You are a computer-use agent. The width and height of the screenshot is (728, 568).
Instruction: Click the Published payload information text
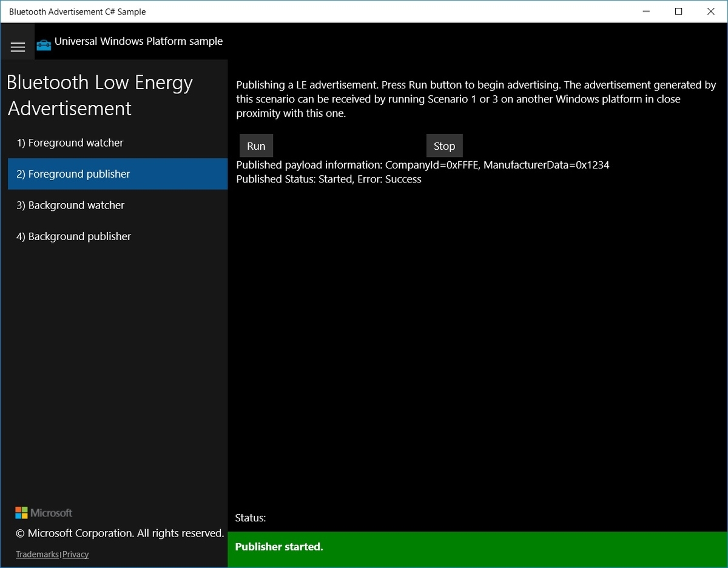pyautogui.click(x=422, y=165)
